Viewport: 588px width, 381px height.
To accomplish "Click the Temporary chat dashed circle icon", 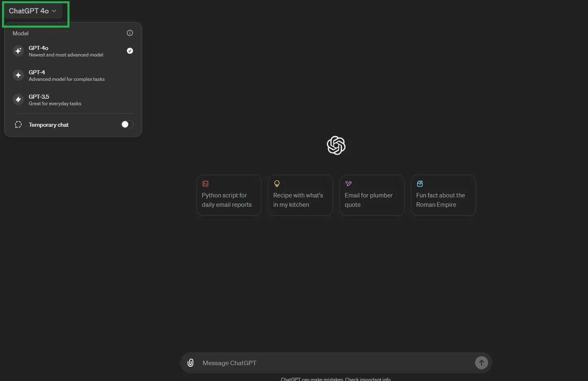I will click(18, 125).
